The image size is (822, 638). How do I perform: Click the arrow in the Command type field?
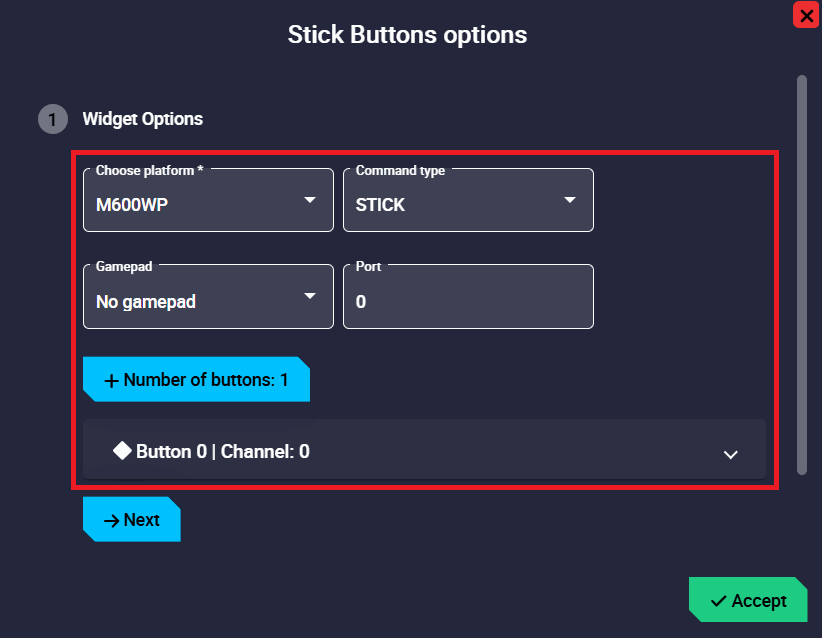pyautogui.click(x=570, y=200)
